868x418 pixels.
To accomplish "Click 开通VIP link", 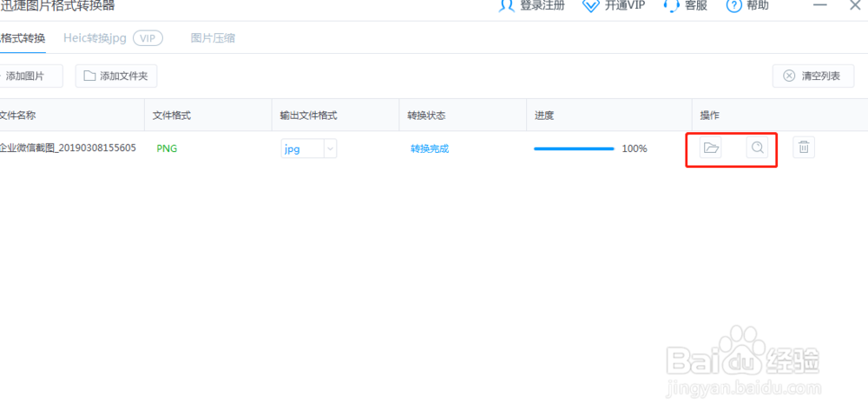I will (x=624, y=5).
